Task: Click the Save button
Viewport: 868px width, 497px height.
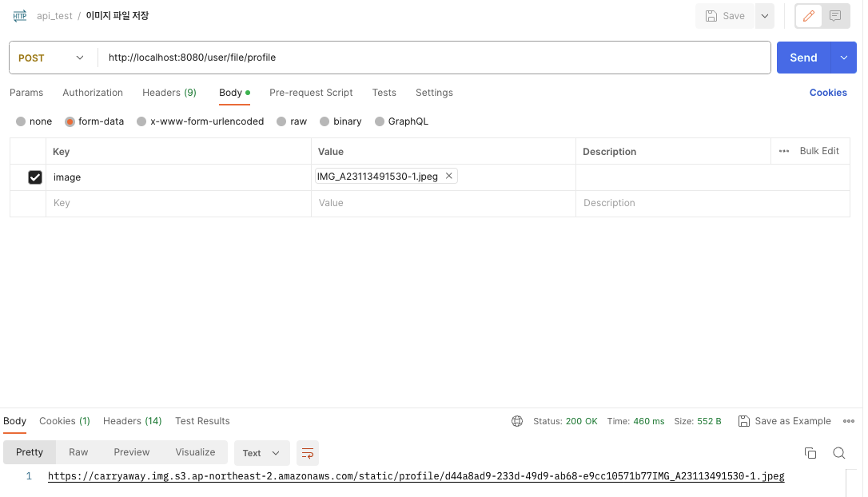Action: [725, 16]
